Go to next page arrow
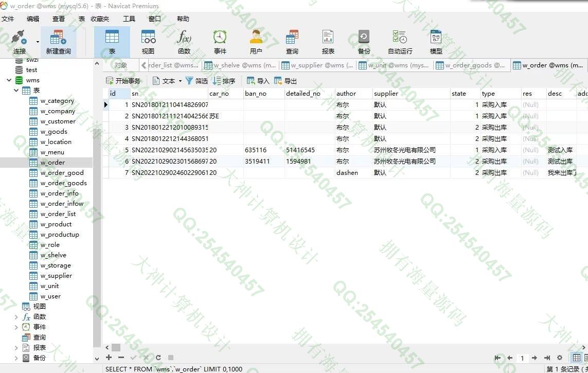The height and width of the screenshot is (373, 588). point(534,358)
